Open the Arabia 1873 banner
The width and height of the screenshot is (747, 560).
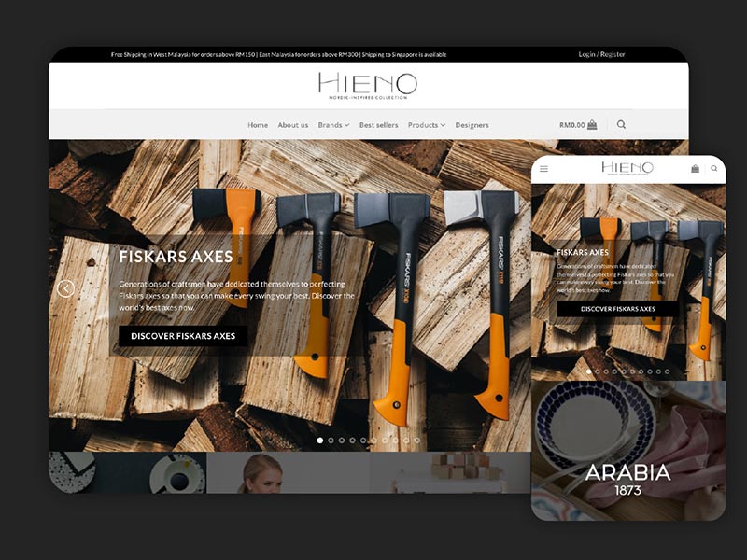click(x=628, y=451)
